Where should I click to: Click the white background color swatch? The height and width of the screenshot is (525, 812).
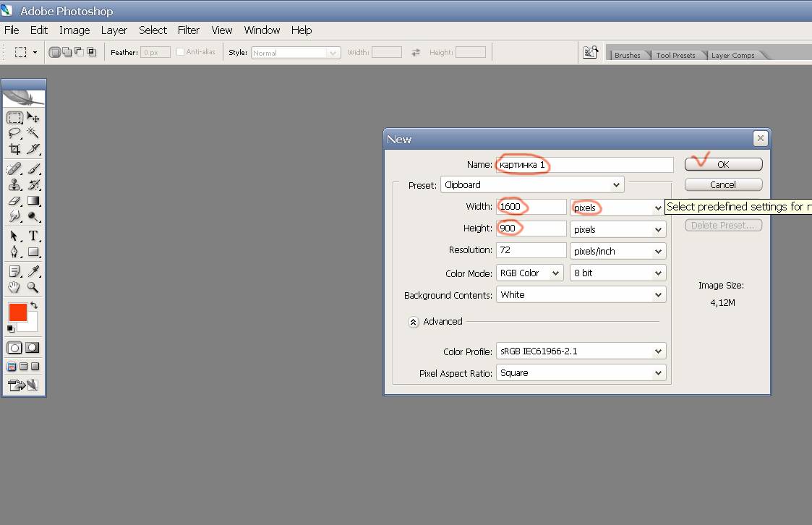[32, 325]
